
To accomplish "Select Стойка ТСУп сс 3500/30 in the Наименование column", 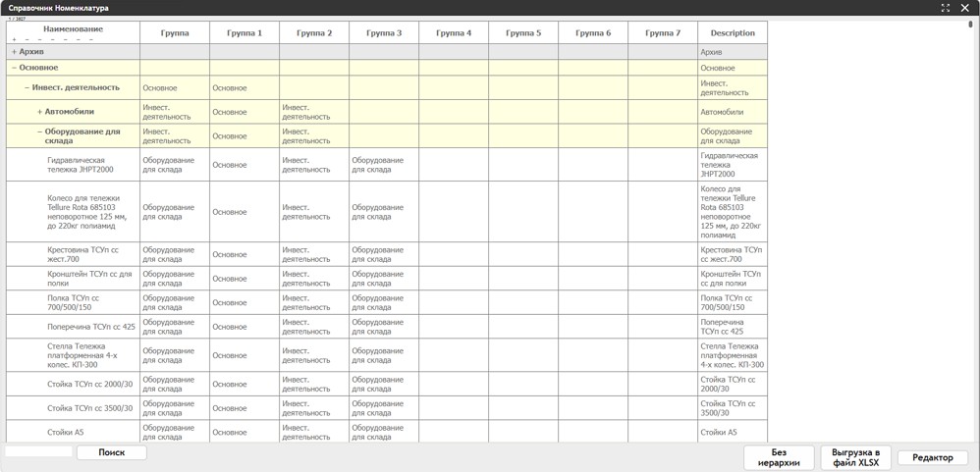I will point(73,408).
